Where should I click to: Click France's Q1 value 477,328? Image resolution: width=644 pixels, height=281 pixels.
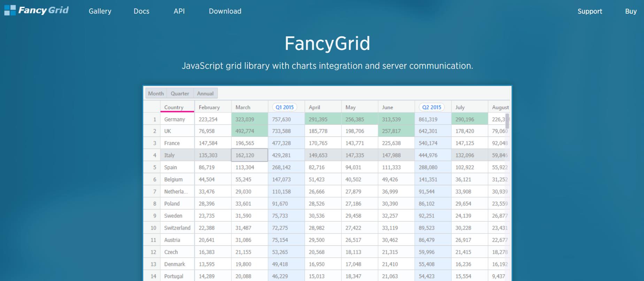click(286, 143)
